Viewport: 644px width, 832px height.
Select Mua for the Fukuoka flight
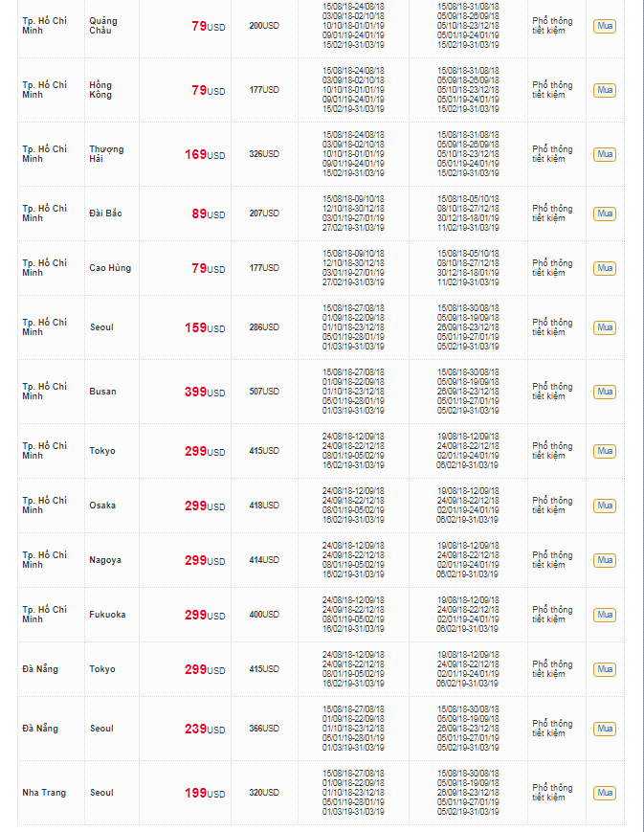(604, 615)
